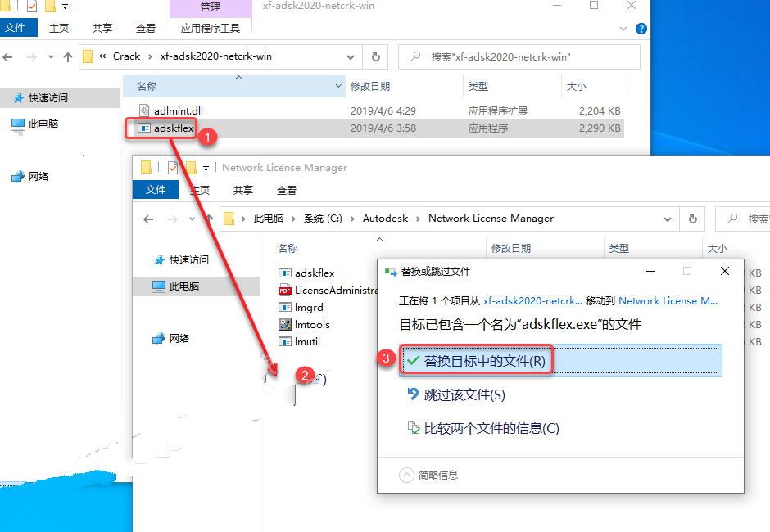Open the quick access toolbar dropdown in xf-adsk2020-netcrk-win
The image size is (770, 532).
pos(65,7)
